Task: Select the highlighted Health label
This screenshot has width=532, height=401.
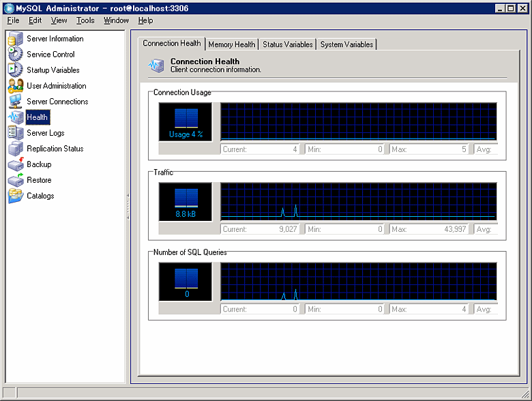Action: tap(38, 117)
